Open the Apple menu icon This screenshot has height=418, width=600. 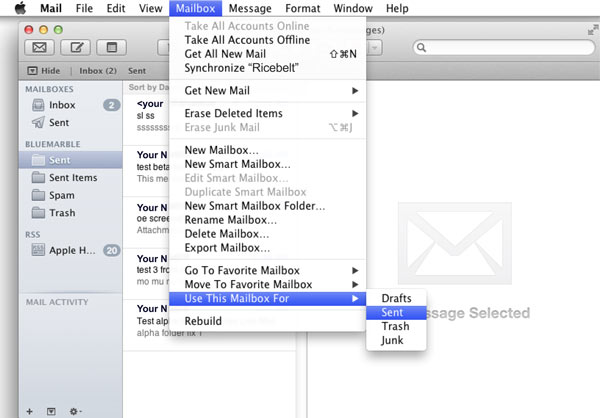pos(19,8)
